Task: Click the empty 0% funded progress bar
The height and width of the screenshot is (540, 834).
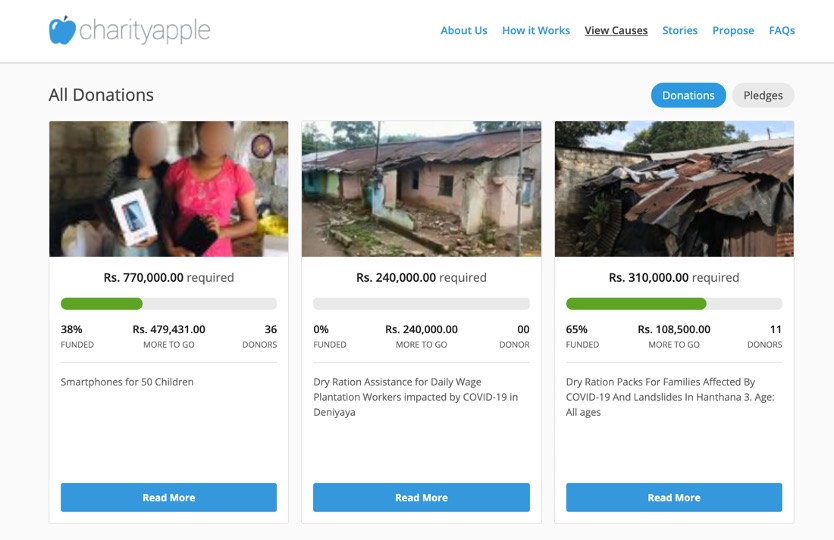Action: (421, 303)
